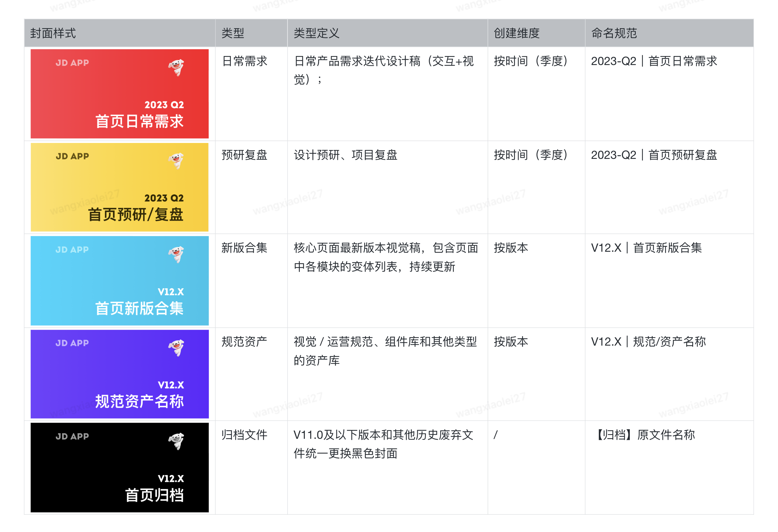Click the JD mascot on yellow cover
778x532 pixels.
coord(176,161)
